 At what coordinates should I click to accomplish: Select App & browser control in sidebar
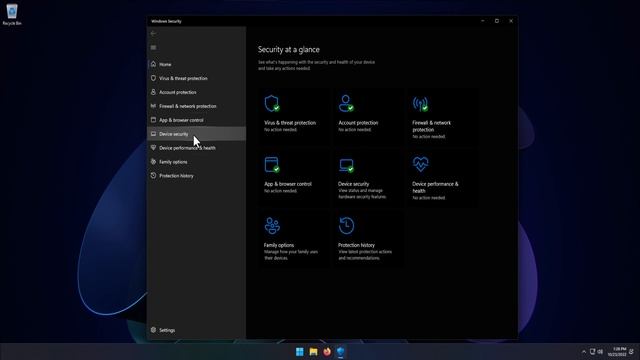pos(196,120)
